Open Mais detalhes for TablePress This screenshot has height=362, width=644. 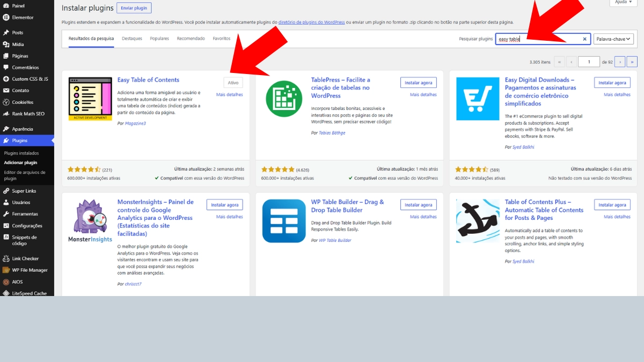423,95
